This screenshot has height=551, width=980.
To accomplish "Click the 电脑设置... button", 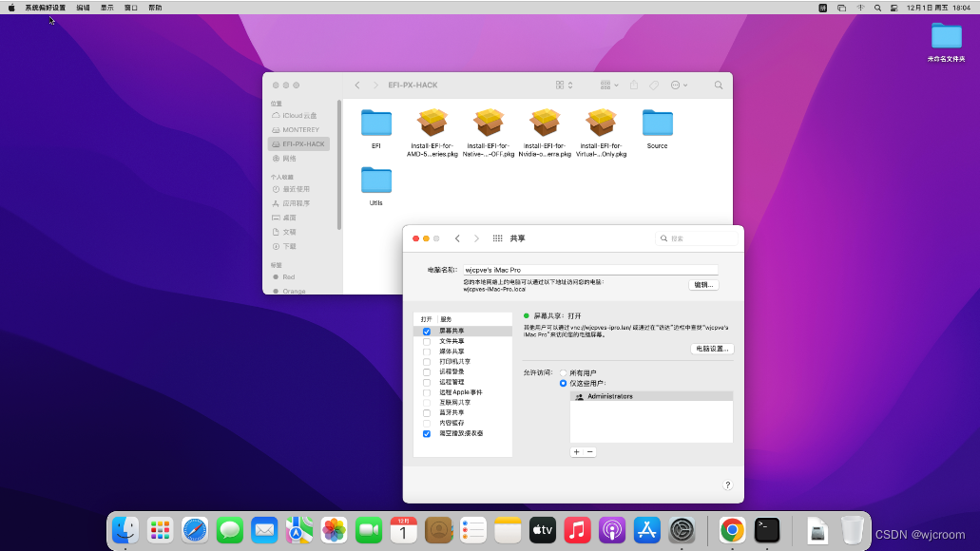I will [x=713, y=349].
